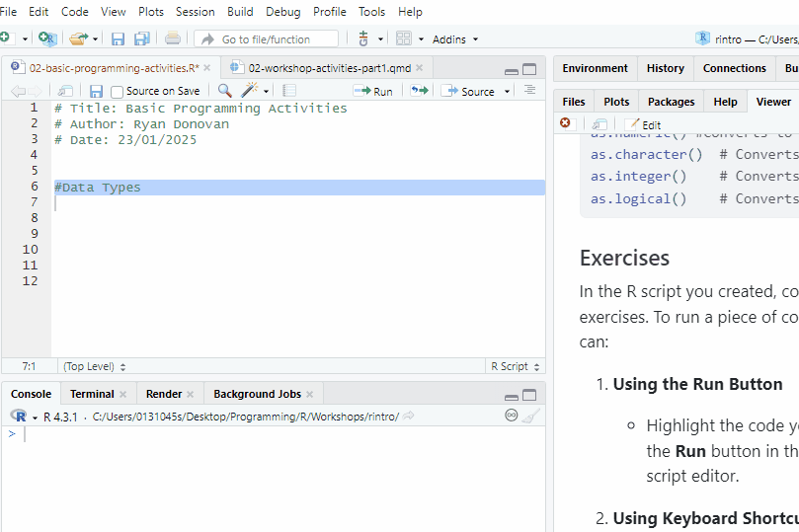
Task: Save current script with editor disk icon
Action: coord(96,91)
